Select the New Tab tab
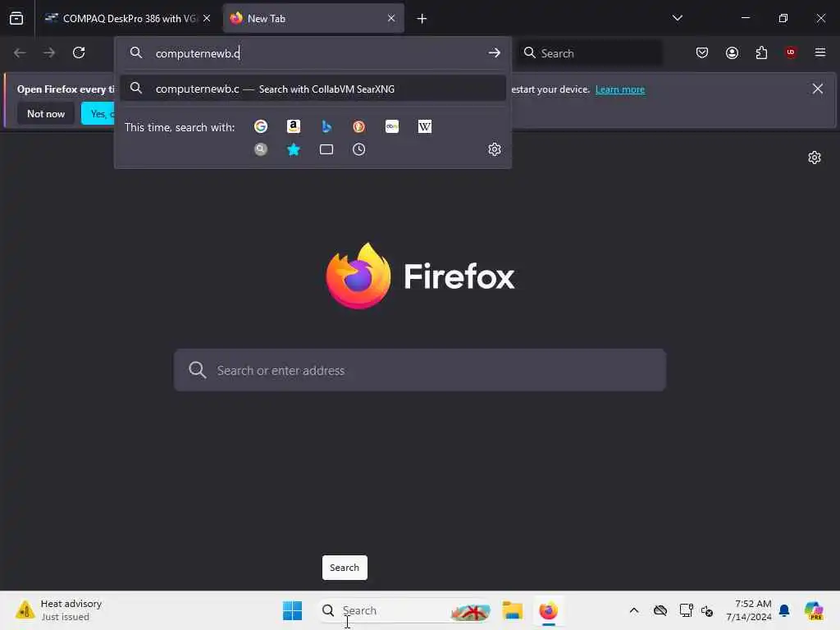The width and height of the screenshot is (840, 630). coord(313,18)
